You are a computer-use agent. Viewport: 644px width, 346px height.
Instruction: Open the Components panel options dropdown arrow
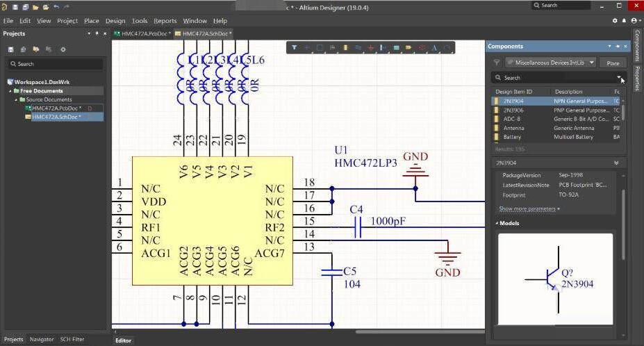(609, 47)
